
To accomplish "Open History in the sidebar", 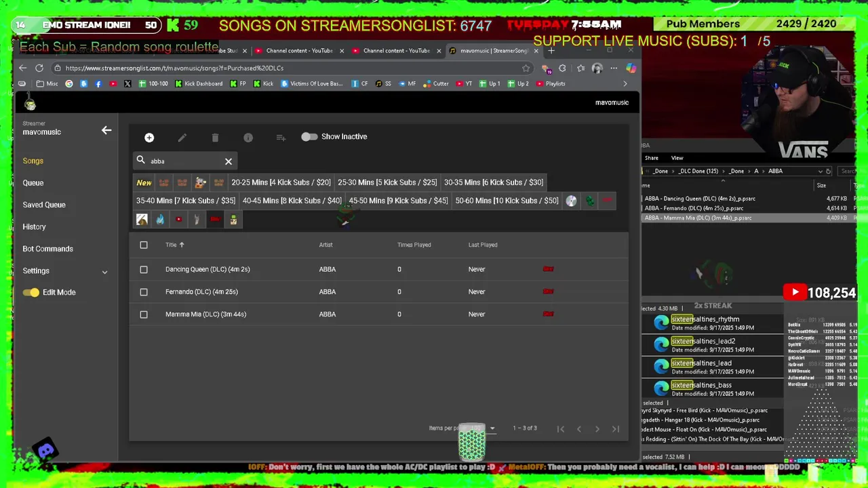I will (34, 227).
